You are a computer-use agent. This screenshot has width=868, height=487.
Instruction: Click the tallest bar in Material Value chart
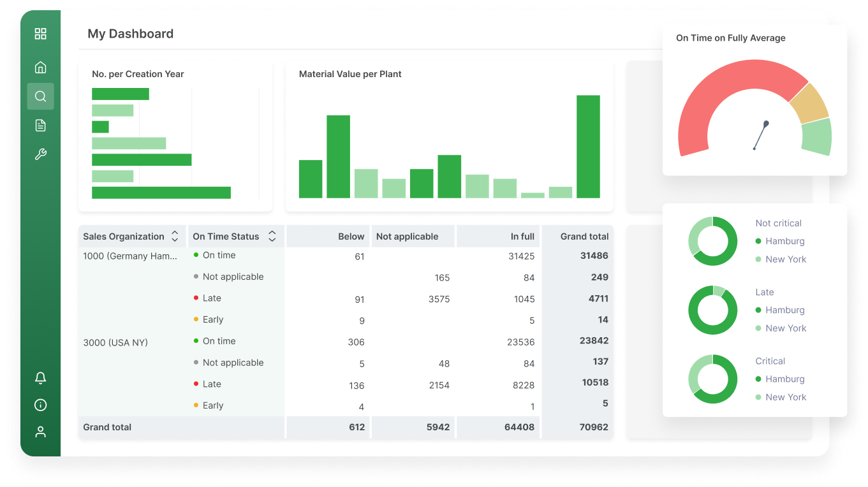point(588,147)
